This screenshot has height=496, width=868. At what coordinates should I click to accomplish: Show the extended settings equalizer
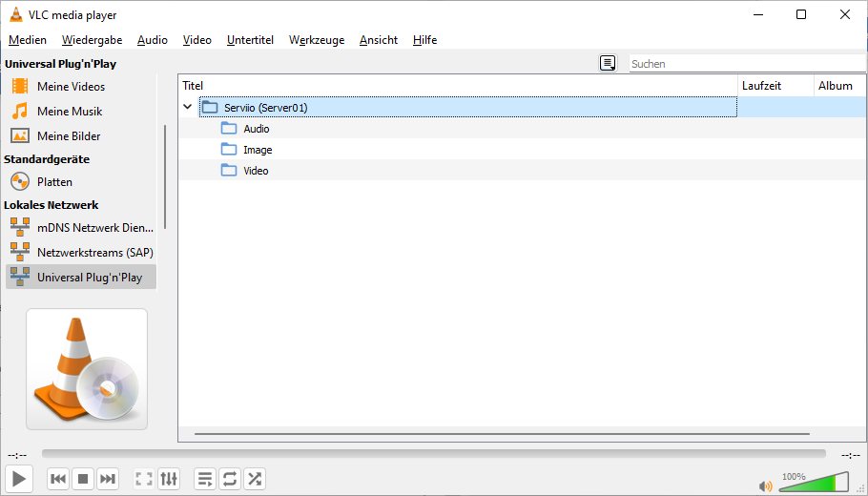[x=169, y=479]
